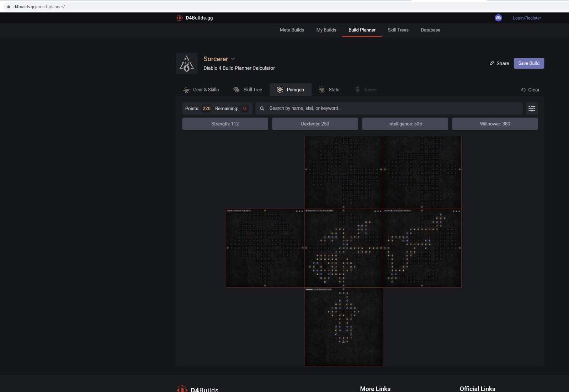Click the Diablo 4 Build Planner Calculator subtitle
Image resolution: width=569 pixels, height=392 pixels.
click(x=239, y=68)
